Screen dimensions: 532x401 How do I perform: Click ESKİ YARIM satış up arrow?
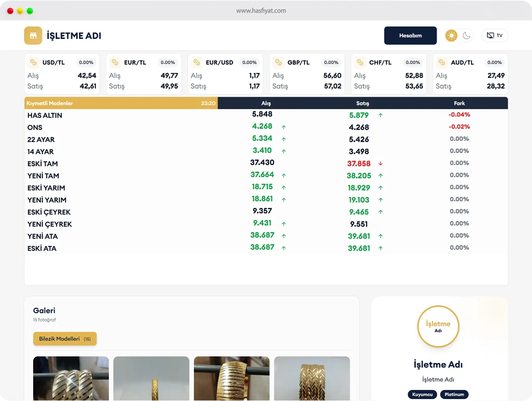pos(381,188)
